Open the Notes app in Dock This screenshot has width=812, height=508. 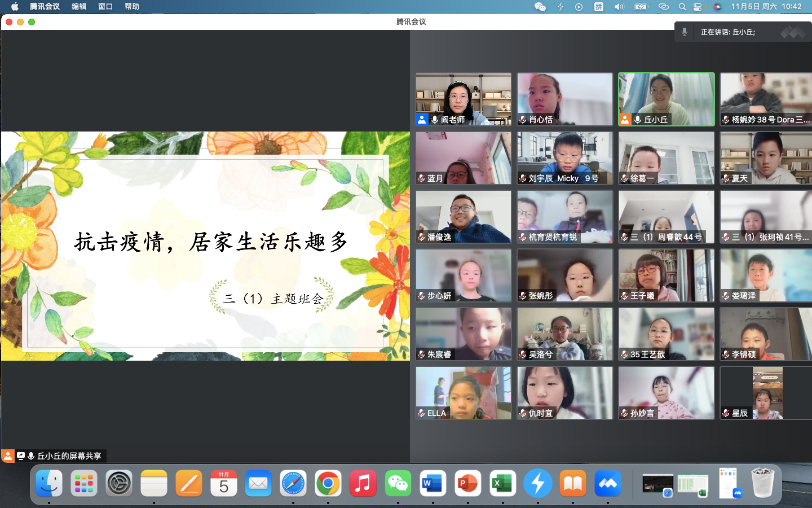pos(154,484)
